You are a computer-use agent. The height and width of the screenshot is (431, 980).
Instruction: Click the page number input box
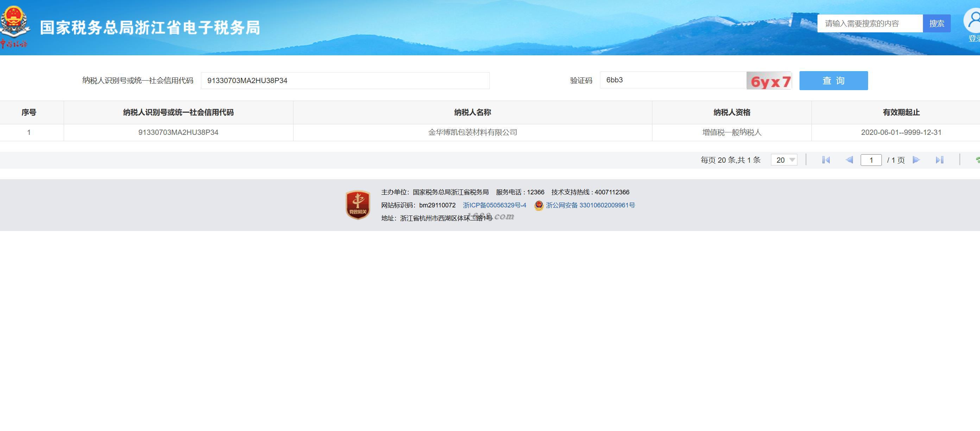(x=871, y=160)
